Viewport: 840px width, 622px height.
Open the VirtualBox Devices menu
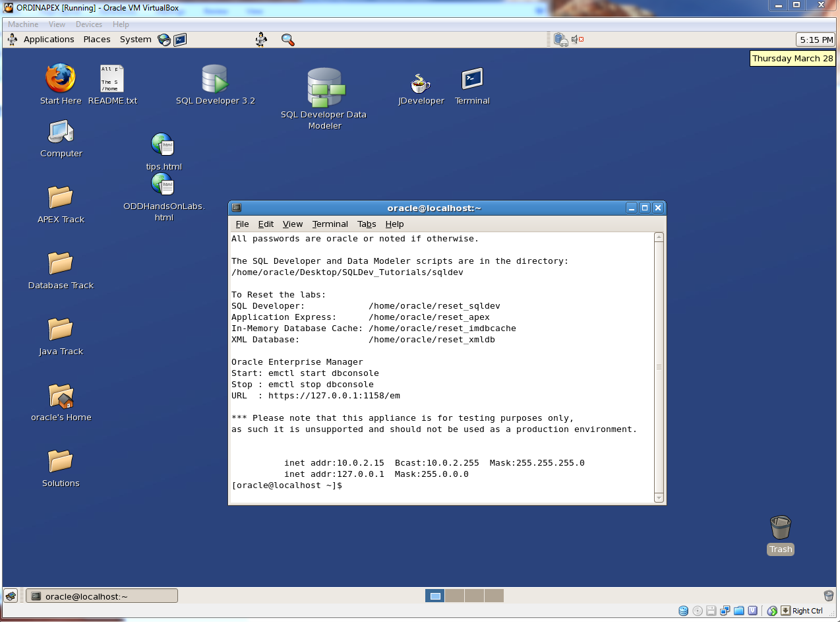(89, 24)
